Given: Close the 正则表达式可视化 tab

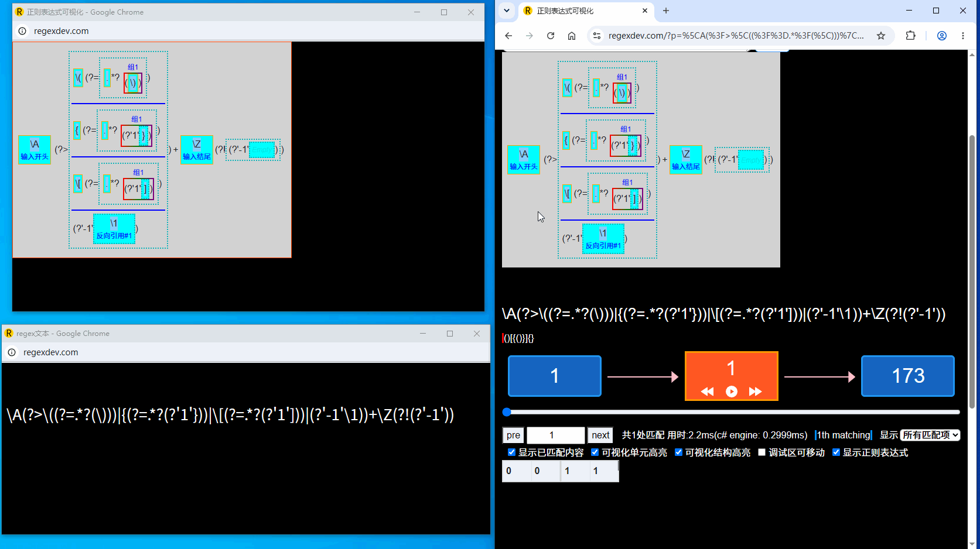Looking at the screenshot, I should click(645, 11).
